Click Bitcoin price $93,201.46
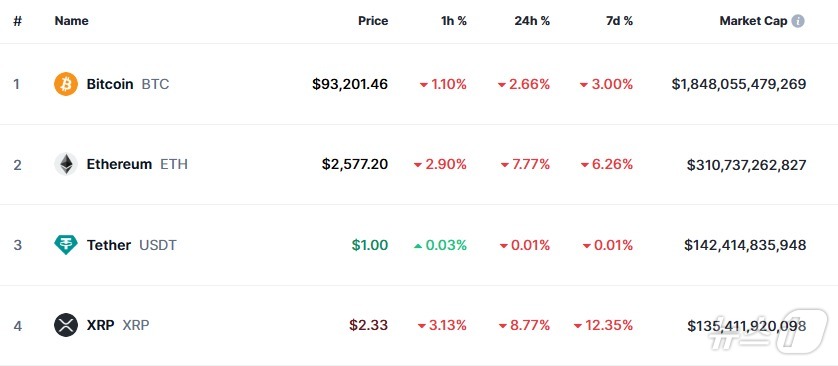 tap(350, 84)
